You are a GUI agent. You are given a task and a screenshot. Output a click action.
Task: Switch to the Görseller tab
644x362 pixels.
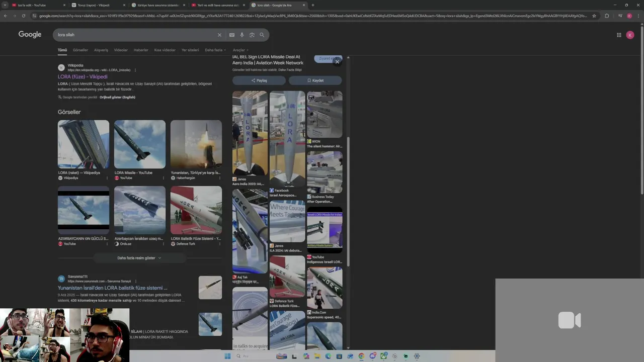click(x=80, y=50)
